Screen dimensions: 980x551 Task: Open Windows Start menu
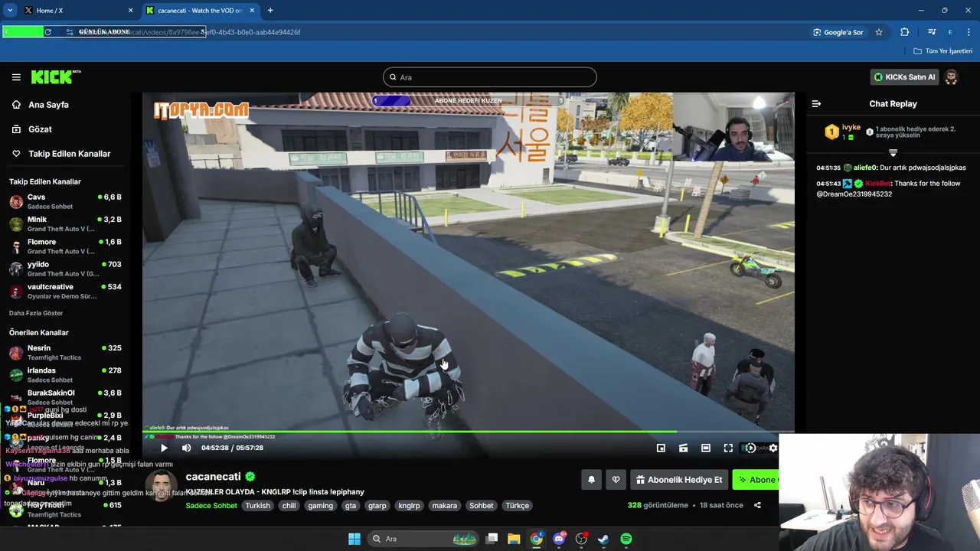point(354,539)
